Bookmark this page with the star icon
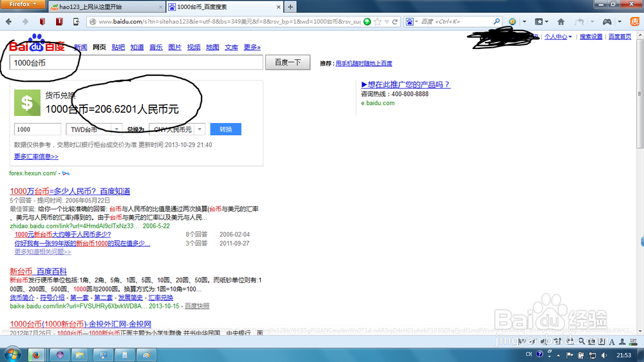Screen dimensions: 644x362 [x=378, y=22]
